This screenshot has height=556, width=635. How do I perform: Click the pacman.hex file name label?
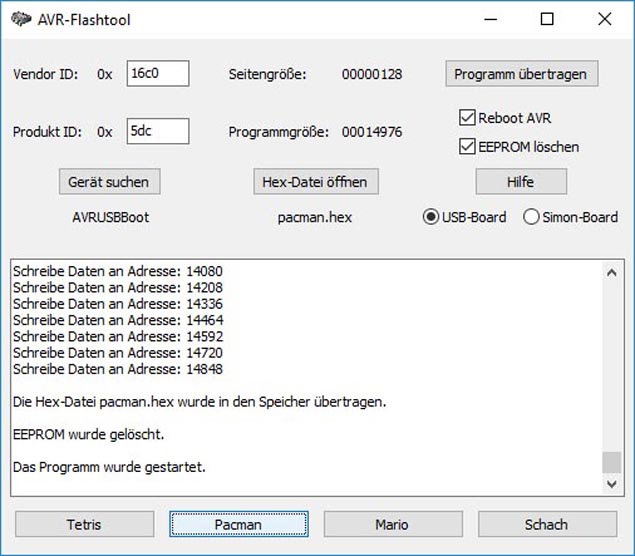315,217
